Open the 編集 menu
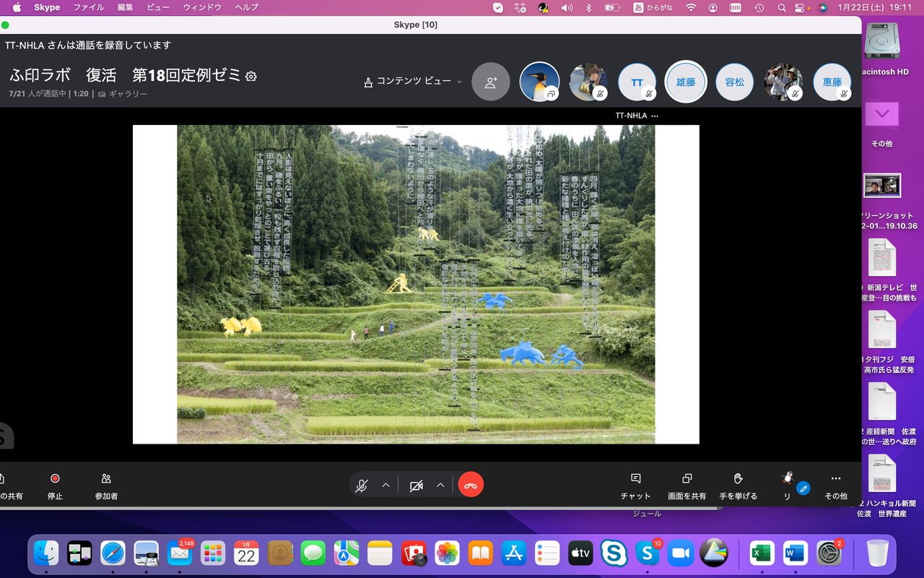The width and height of the screenshot is (924, 578). coord(125,7)
